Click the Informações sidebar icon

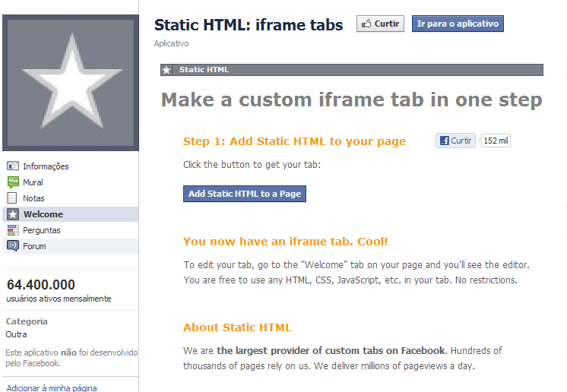pyautogui.click(x=13, y=166)
